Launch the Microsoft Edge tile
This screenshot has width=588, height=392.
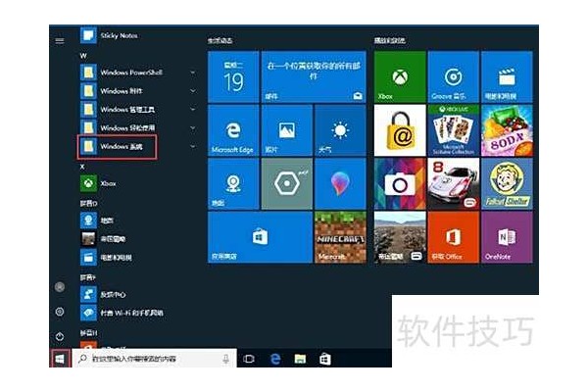click(233, 130)
